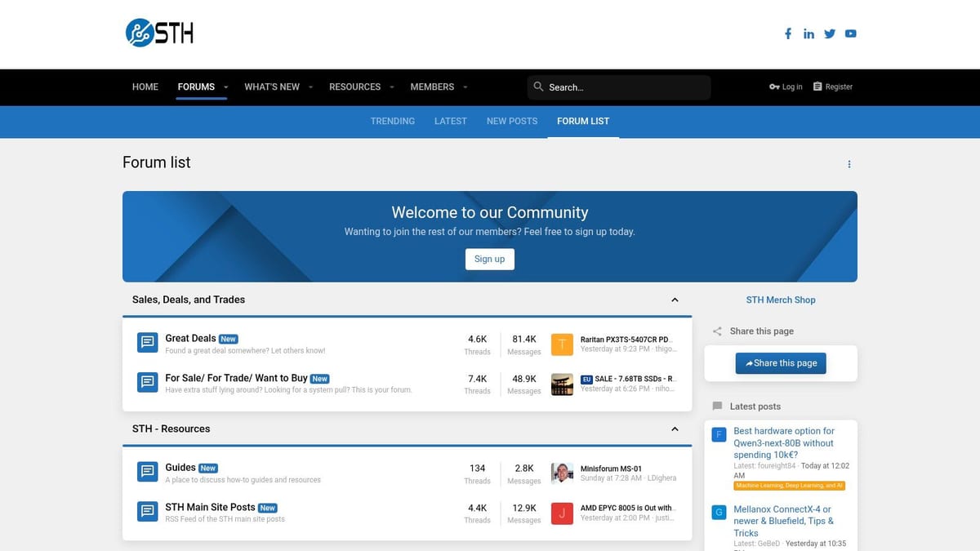Click the red J avatar for AMD EPYC post
This screenshot has width=980, height=551.
[x=563, y=513]
